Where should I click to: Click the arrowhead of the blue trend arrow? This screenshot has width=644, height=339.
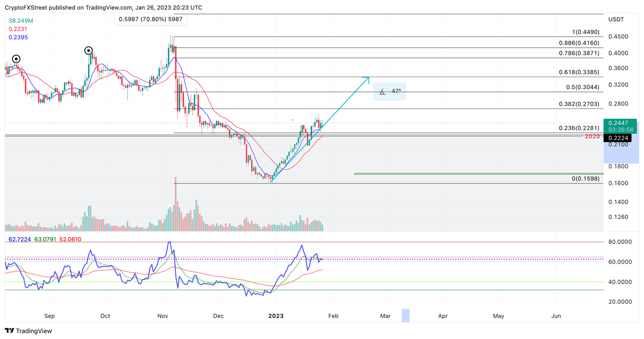coord(366,79)
